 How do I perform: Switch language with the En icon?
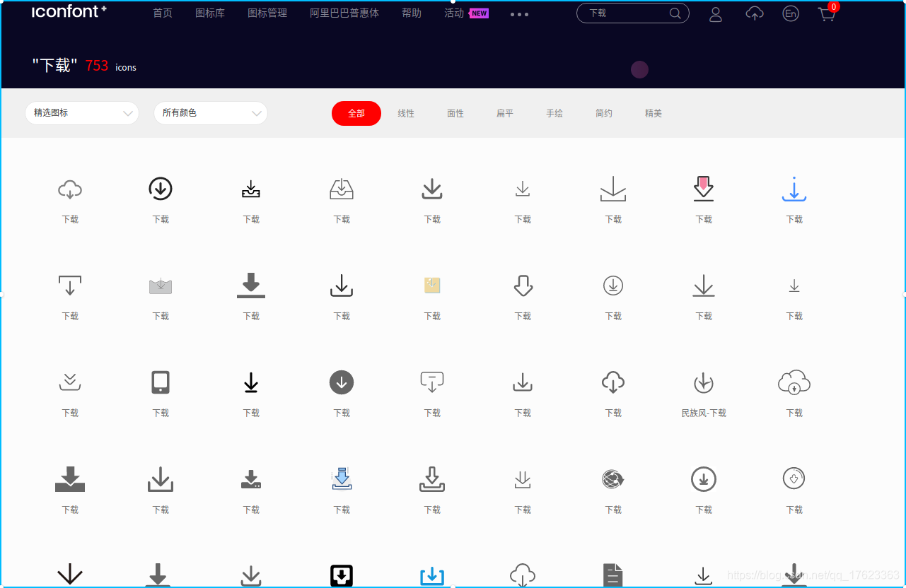click(791, 13)
